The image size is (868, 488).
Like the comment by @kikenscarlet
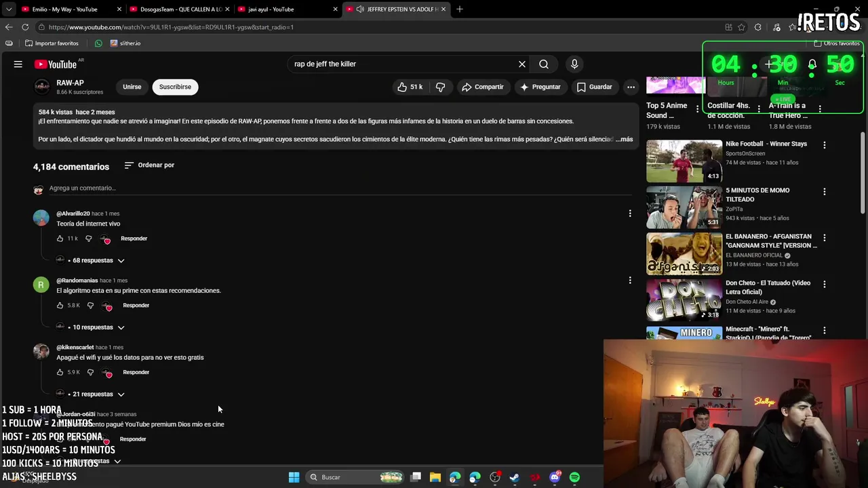tap(60, 372)
